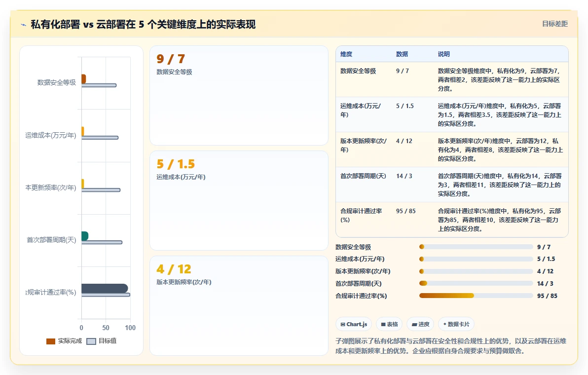This screenshot has width=588, height=375.
Task: Click the 运维成本(万元/年) cell in table
Action: tap(361, 110)
